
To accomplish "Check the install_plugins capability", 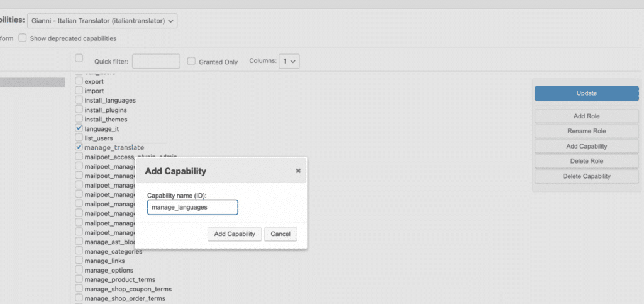I will [79, 110].
